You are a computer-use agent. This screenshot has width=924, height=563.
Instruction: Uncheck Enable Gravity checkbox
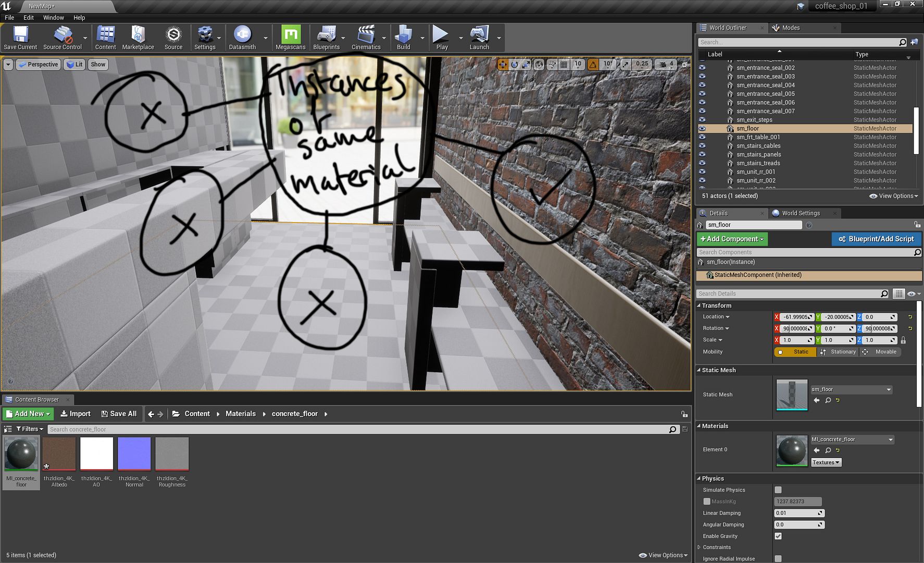click(778, 536)
